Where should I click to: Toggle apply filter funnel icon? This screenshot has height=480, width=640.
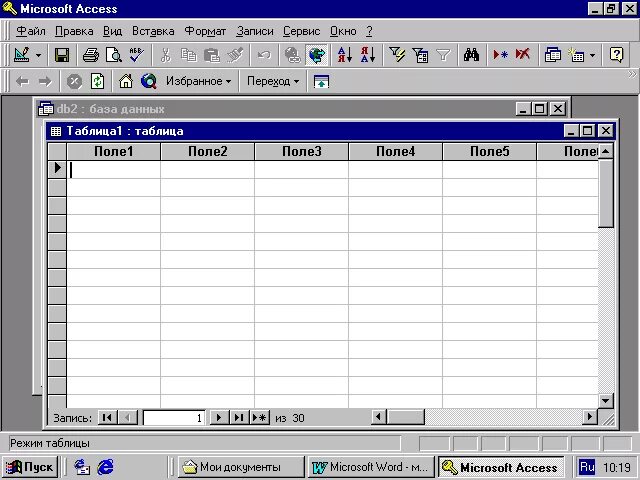tap(443, 55)
